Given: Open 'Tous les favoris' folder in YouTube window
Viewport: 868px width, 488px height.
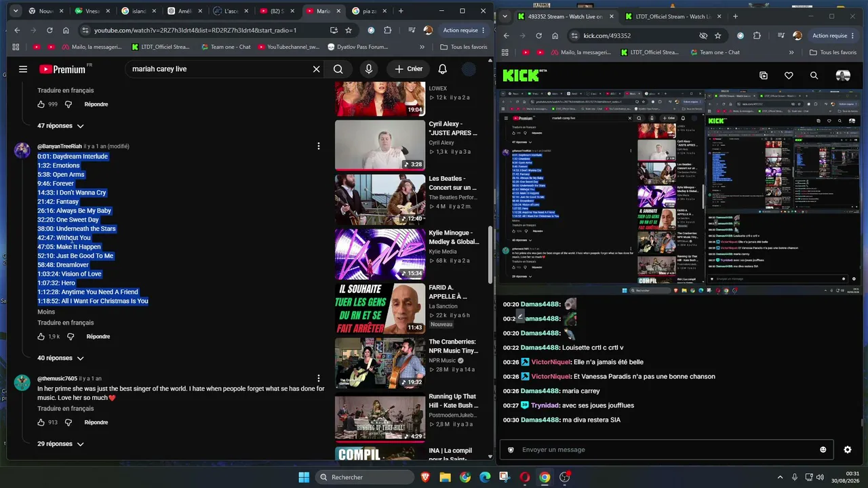Looking at the screenshot, I should pos(464,47).
